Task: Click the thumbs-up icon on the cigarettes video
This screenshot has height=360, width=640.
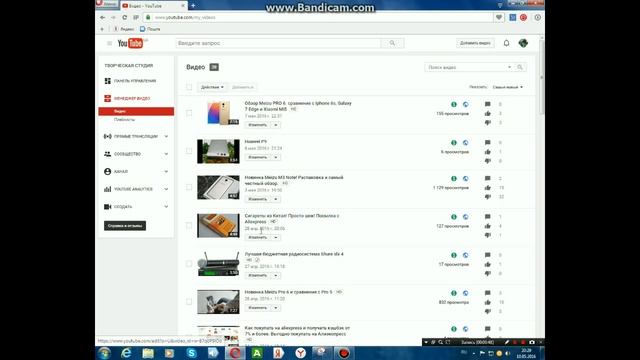Action: tap(487, 226)
